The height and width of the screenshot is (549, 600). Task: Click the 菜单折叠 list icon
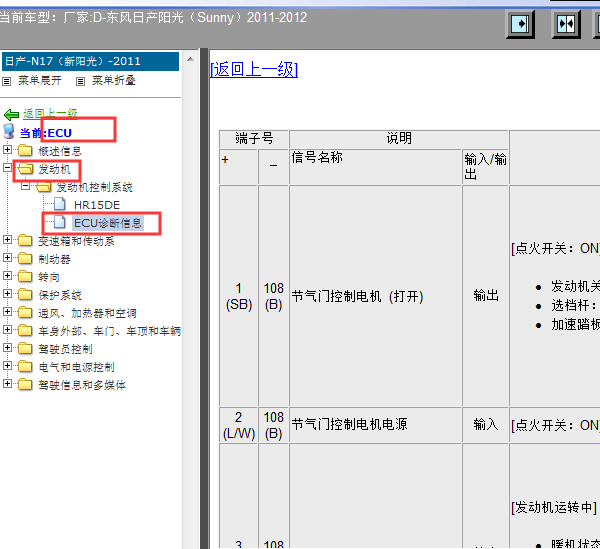tap(80, 81)
